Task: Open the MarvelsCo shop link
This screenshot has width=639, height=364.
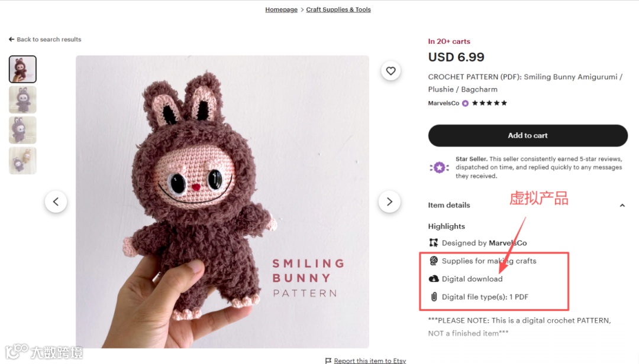Action: (x=443, y=103)
